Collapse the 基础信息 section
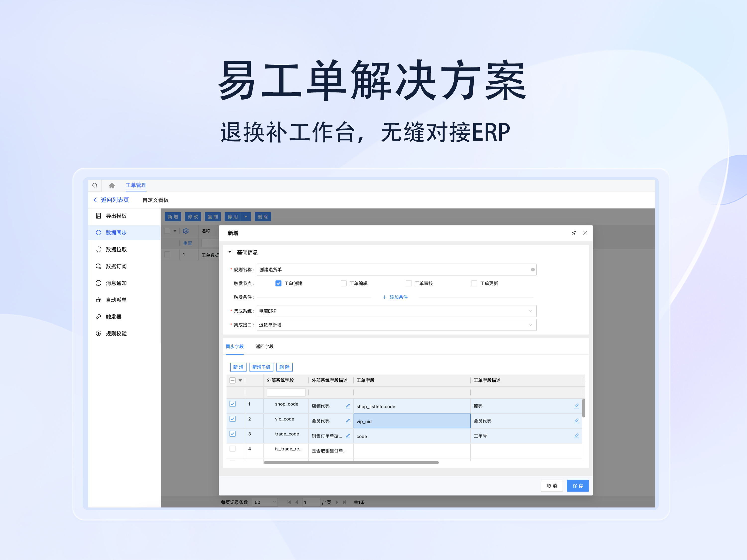The height and width of the screenshot is (560, 747). [x=230, y=252]
